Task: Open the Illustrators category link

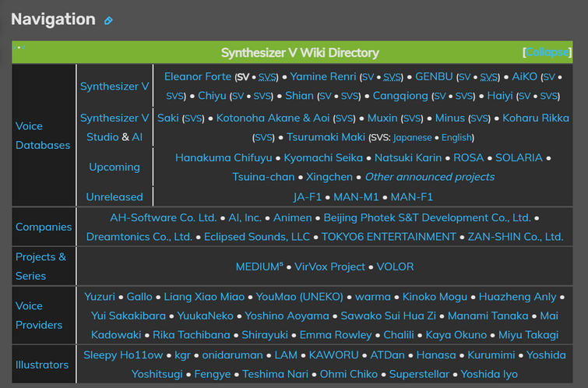Action: (x=42, y=365)
